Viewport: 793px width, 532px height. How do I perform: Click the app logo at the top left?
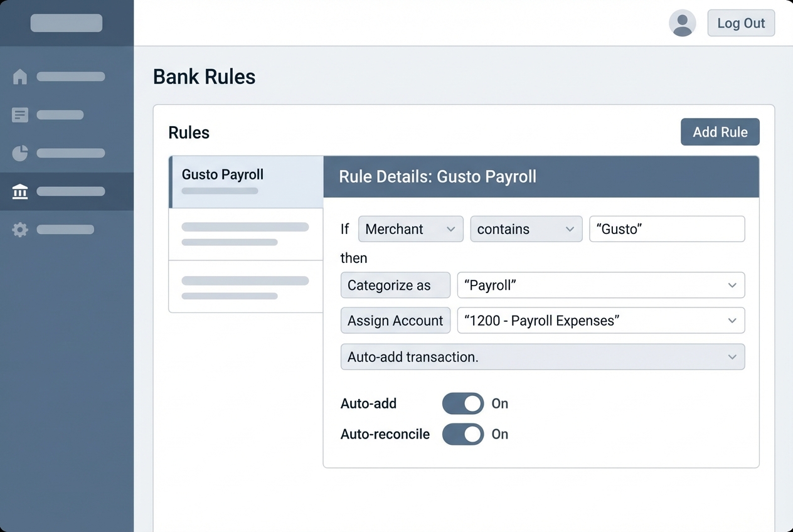pyautogui.click(x=67, y=23)
